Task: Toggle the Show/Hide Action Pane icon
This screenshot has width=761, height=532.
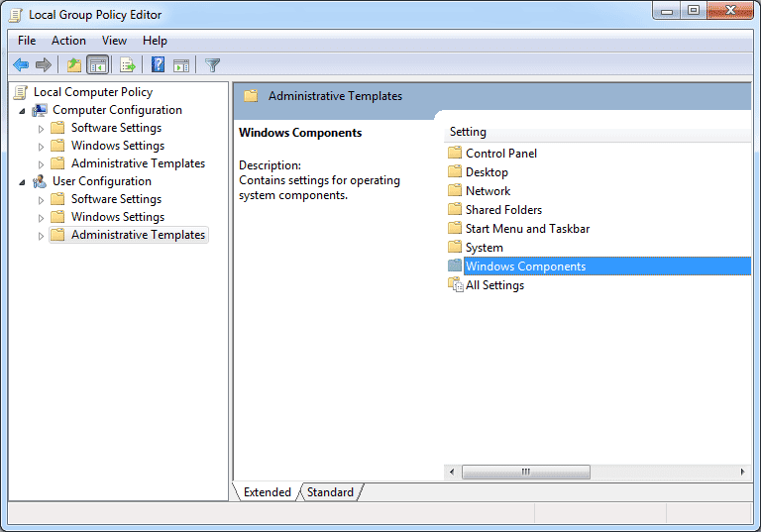Action: pos(181,64)
